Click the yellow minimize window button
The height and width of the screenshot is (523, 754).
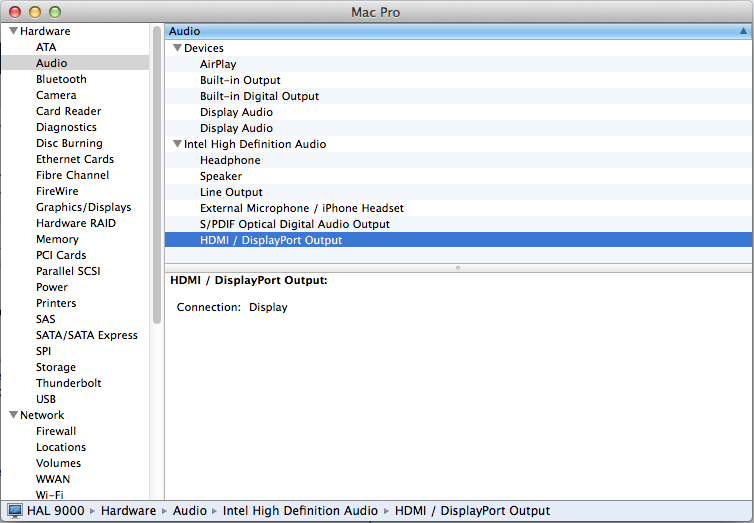pyautogui.click(x=35, y=12)
